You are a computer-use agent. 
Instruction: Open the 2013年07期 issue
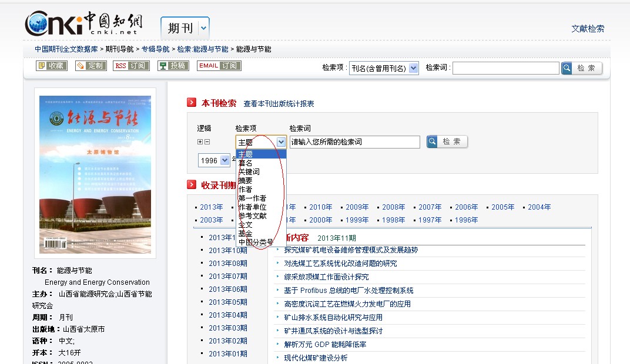[228, 276]
